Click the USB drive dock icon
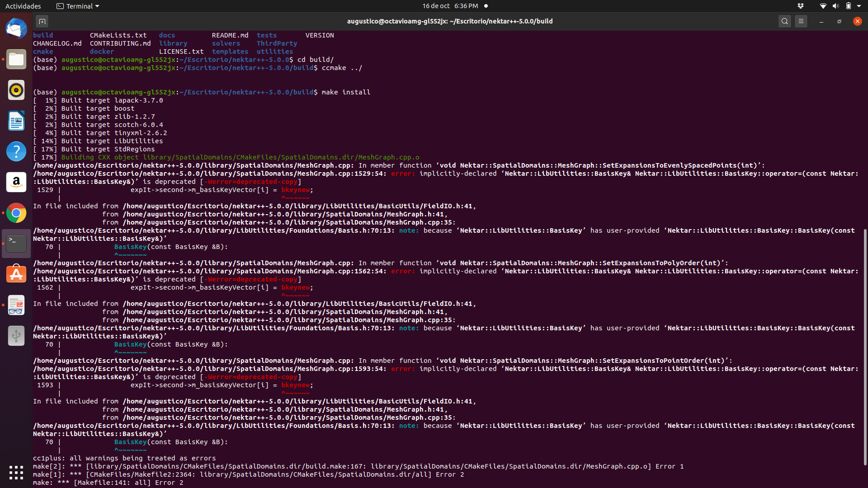The width and height of the screenshot is (868, 488). [x=16, y=336]
